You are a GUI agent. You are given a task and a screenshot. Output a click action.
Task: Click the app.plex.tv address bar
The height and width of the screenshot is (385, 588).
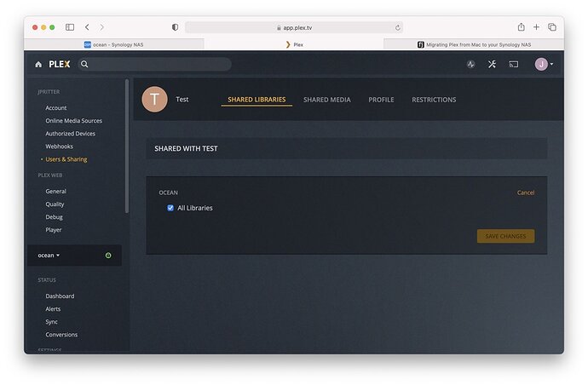coord(294,27)
